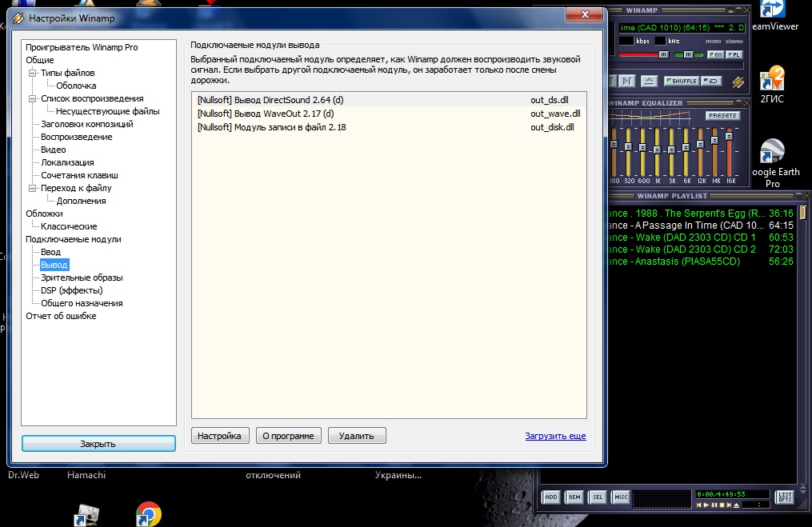Click the 600 equalizer band slider
Image resolution: width=812 pixels, height=527 pixels.
tap(642, 151)
